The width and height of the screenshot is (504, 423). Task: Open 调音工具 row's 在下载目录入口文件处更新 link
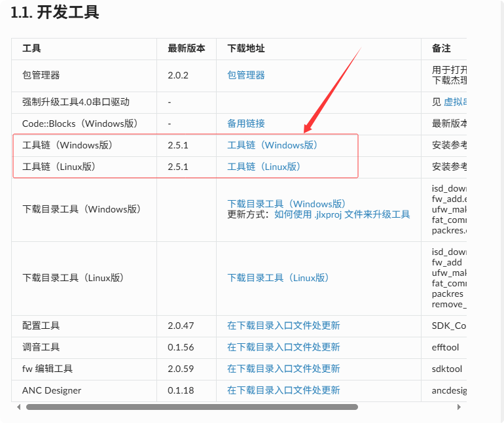coord(283,347)
